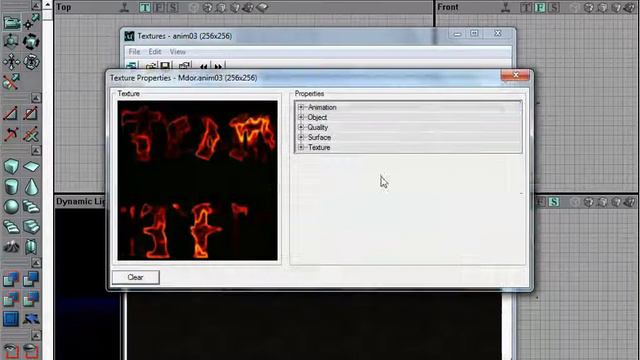Screen dimensions: 640x360
Task: Click the Clip Selected Brushes icon
Action: [x=11, y=113]
